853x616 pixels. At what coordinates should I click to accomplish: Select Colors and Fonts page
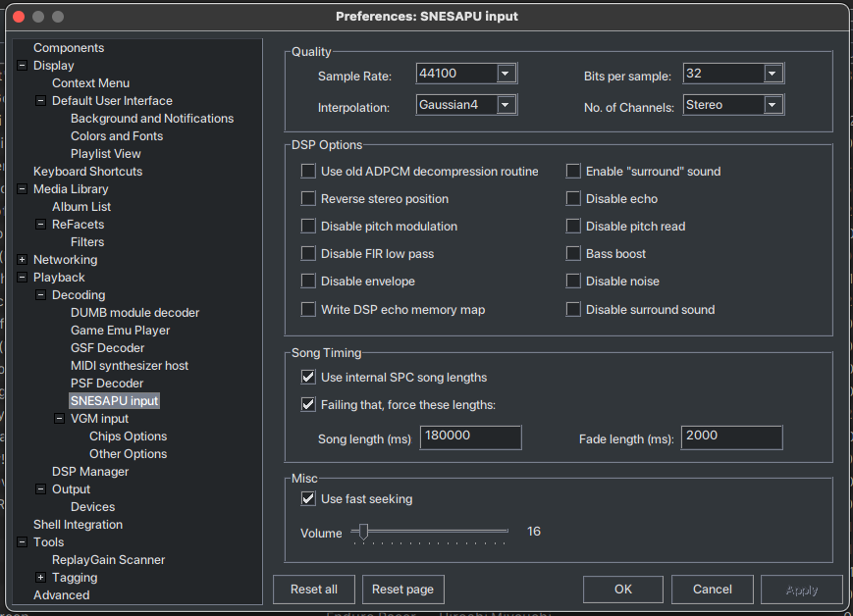click(x=117, y=136)
